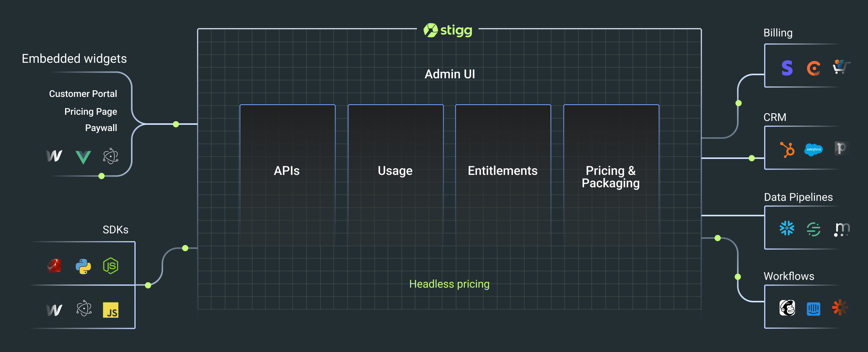Click the Pricing & Packaging block
This screenshot has height=352, width=868.
click(611, 176)
